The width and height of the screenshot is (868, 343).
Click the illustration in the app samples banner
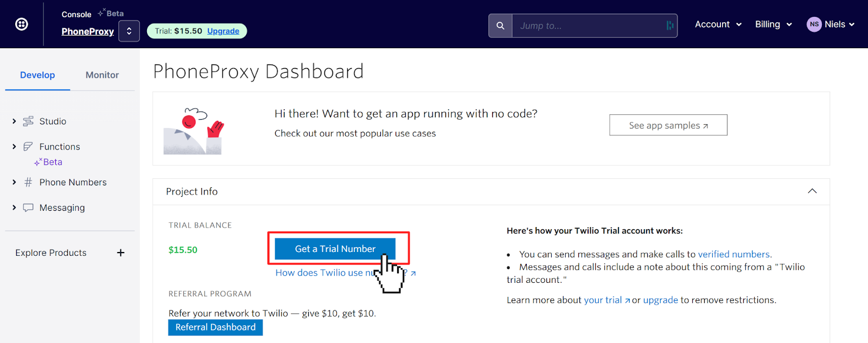point(194,131)
